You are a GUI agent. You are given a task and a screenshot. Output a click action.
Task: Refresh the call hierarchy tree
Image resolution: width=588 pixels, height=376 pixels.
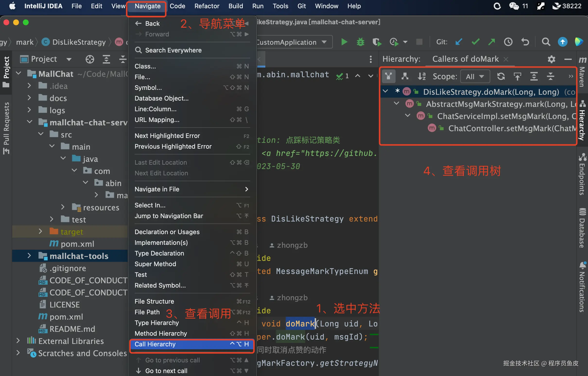tap(501, 77)
